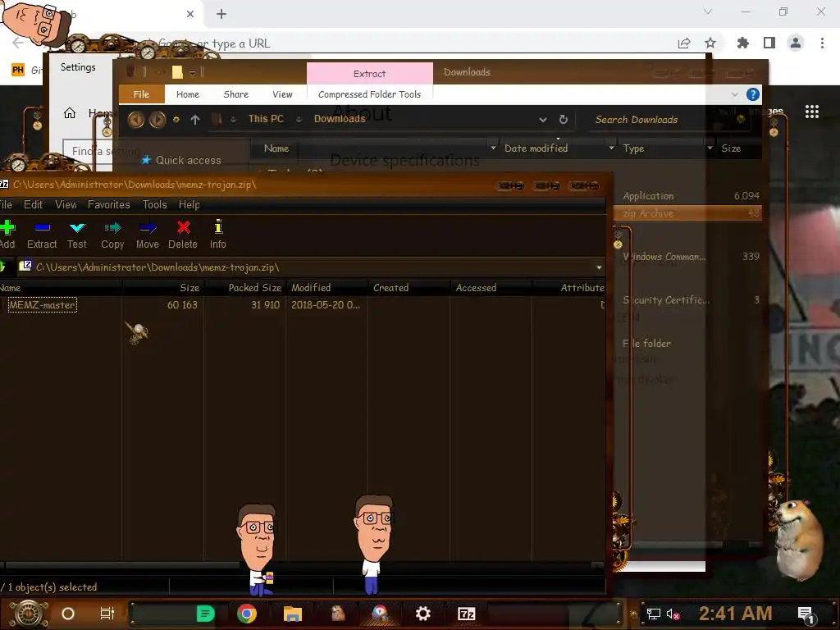The image size is (840, 630).
Task: Select the Windows Command row in Explorer
Action: [x=688, y=257]
